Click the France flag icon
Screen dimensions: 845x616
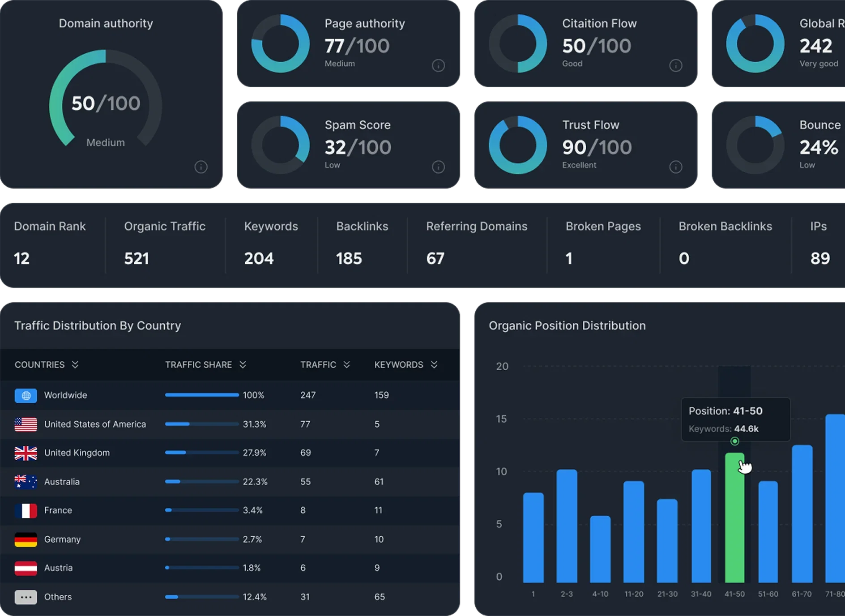click(x=26, y=510)
